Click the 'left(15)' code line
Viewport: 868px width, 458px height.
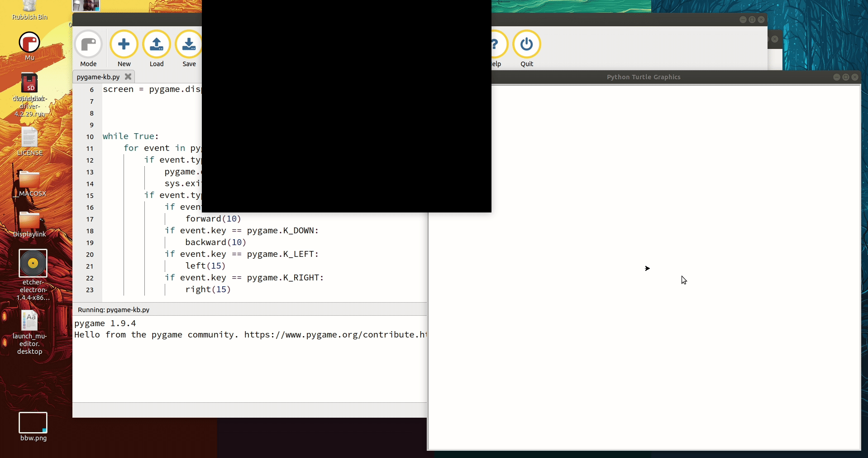pyautogui.click(x=205, y=266)
